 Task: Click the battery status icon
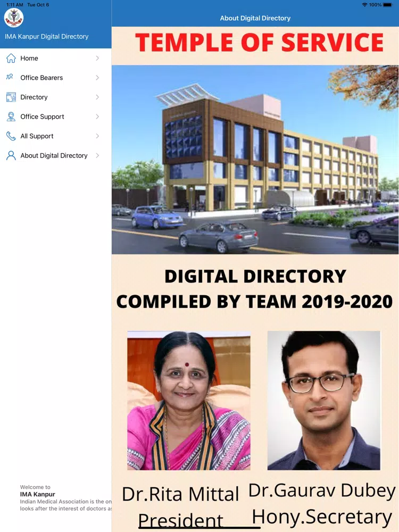tap(387, 5)
